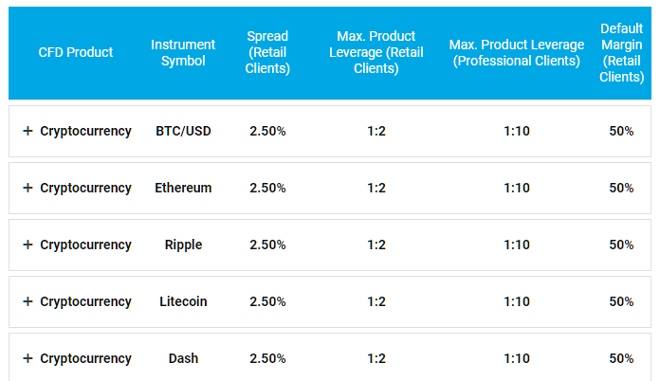
Task: Expand the Litecoin row plus icon
Action: point(28,301)
